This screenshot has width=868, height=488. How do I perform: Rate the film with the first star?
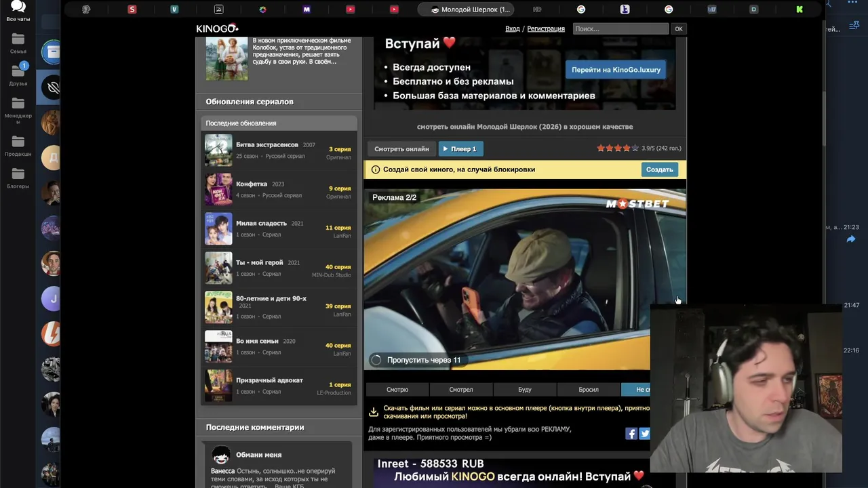(x=601, y=148)
